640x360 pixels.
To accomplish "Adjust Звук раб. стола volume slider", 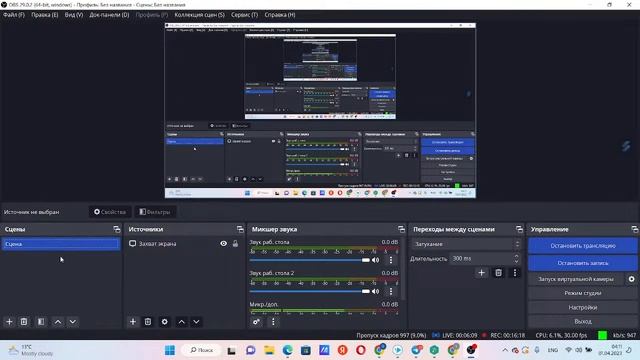I will click(x=310, y=260).
